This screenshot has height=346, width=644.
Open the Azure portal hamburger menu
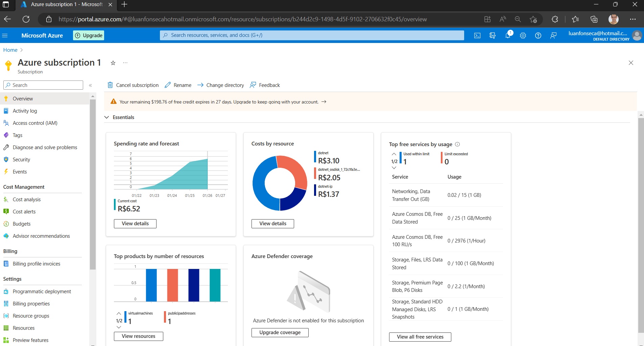(x=5, y=36)
